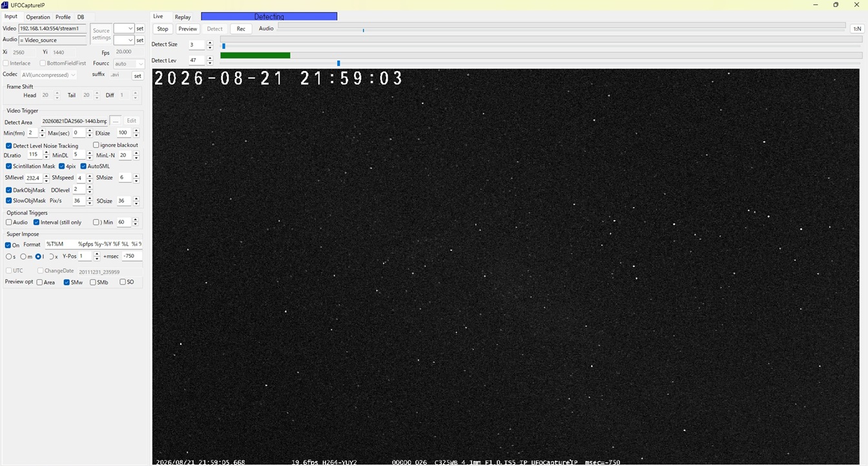
Task: Decrease Pix/s value with down arrow
Action: click(89, 203)
